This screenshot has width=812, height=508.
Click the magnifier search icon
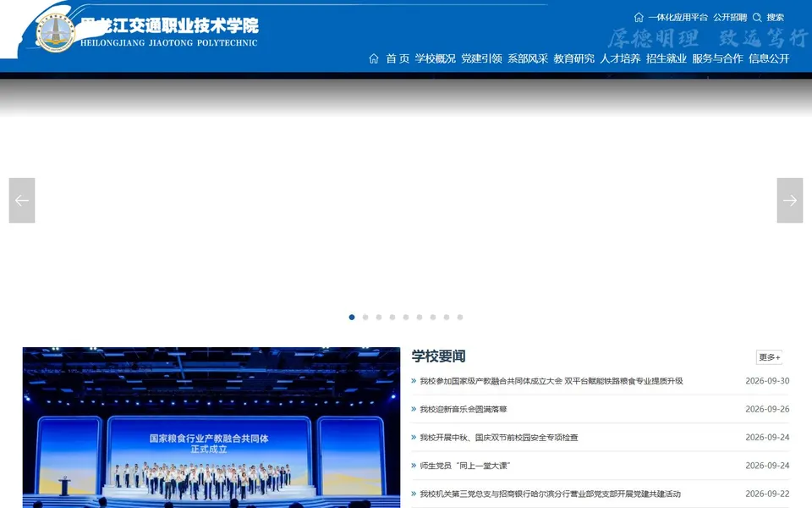coord(757,17)
